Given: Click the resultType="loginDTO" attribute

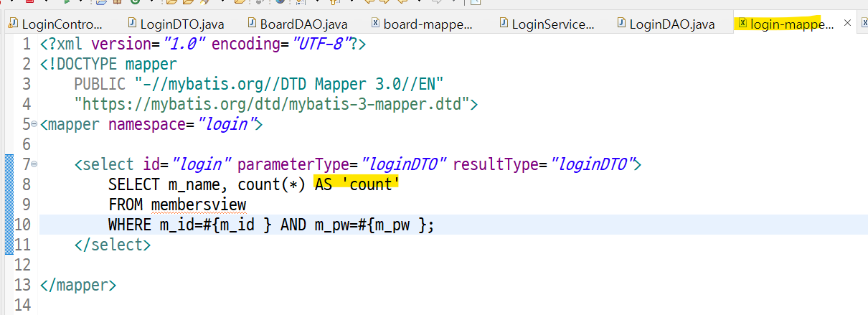Looking at the screenshot, I should [543, 164].
